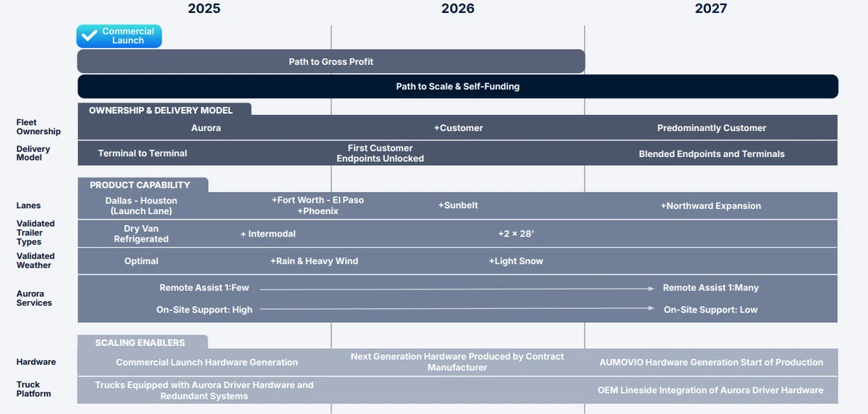Click the Validated Weather row label
This screenshot has width=868, height=414.
(35, 261)
